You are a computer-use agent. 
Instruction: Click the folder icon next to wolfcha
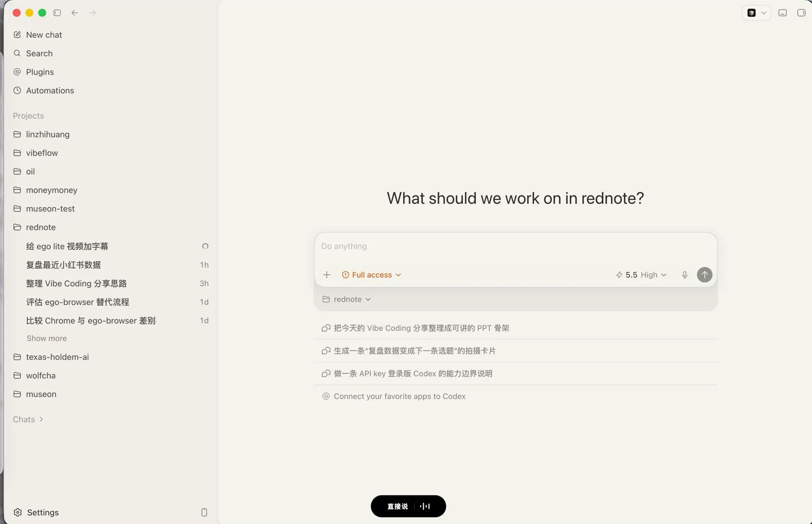pyautogui.click(x=17, y=376)
